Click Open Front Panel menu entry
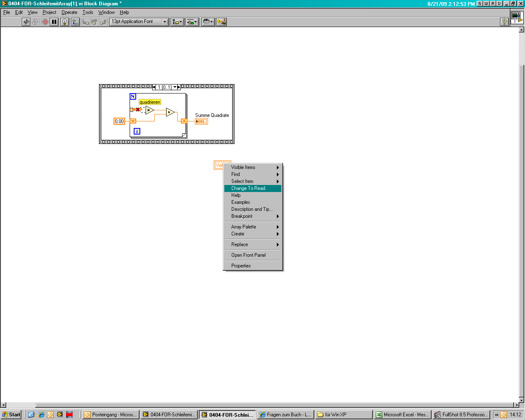 (253, 255)
